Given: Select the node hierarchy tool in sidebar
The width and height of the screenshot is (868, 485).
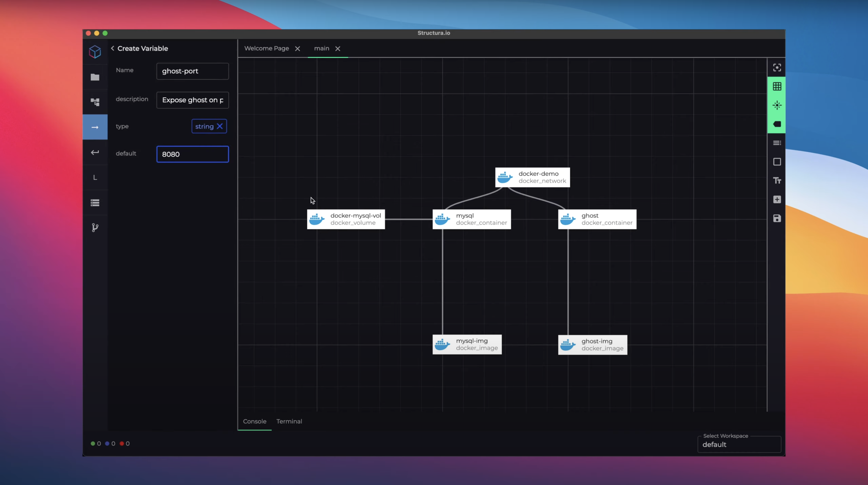Looking at the screenshot, I should (x=95, y=102).
